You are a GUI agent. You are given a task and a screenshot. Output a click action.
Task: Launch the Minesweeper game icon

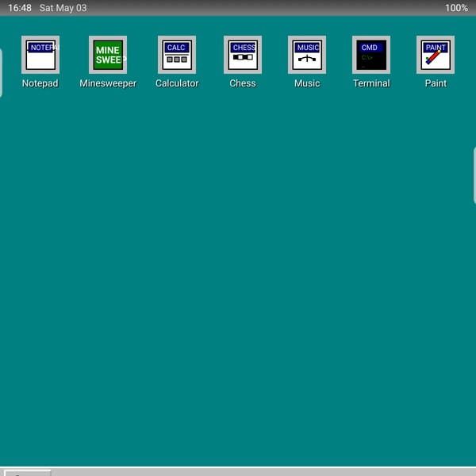tap(108, 55)
